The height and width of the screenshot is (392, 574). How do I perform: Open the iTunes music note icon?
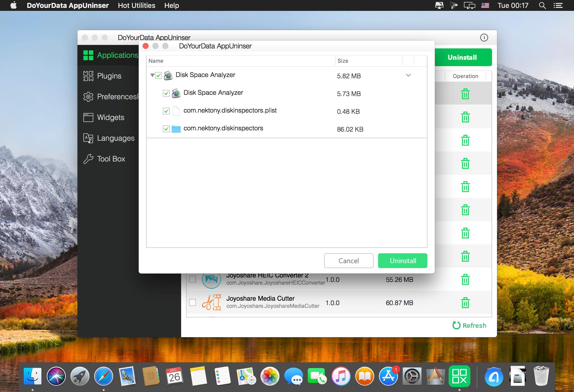pyautogui.click(x=341, y=376)
